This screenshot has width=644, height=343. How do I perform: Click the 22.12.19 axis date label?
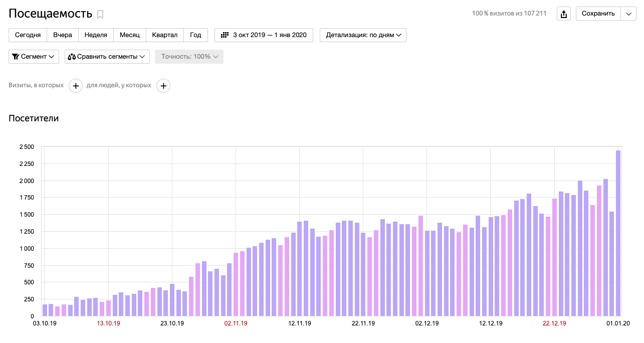click(554, 323)
